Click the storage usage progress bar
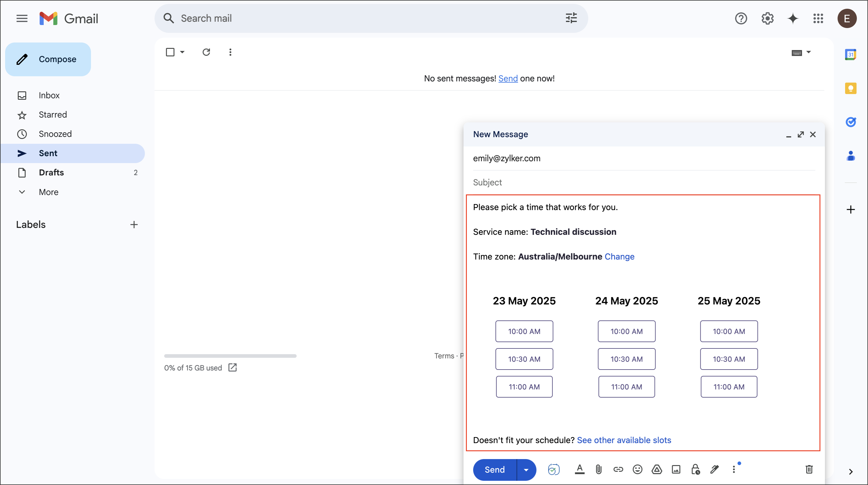Image resolution: width=868 pixels, height=485 pixels. coord(230,356)
